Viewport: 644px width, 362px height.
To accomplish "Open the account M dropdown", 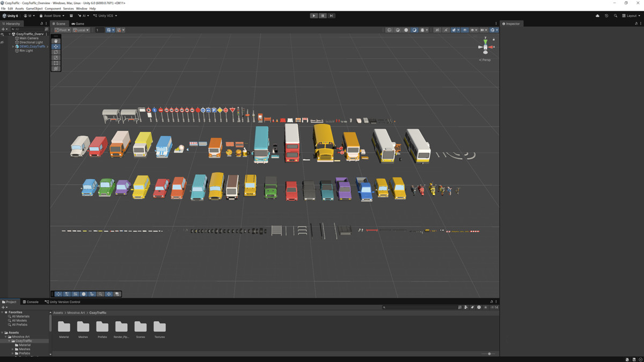I will [x=28, y=16].
